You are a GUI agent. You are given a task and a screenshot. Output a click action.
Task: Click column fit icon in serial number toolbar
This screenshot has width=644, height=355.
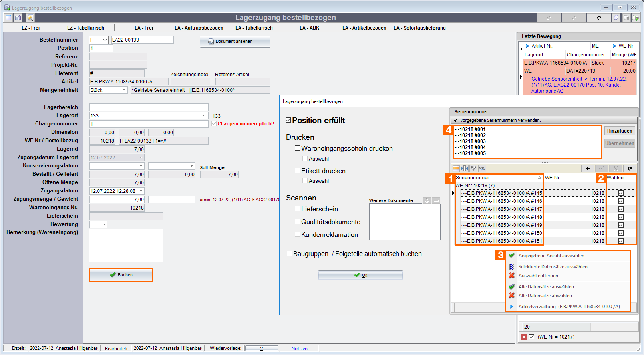(x=465, y=169)
